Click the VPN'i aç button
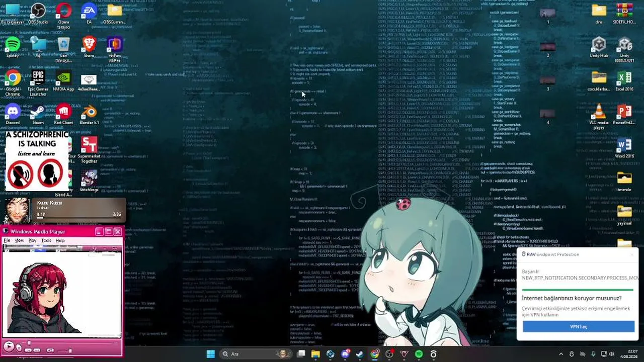The height and width of the screenshot is (362, 644). click(x=578, y=327)
